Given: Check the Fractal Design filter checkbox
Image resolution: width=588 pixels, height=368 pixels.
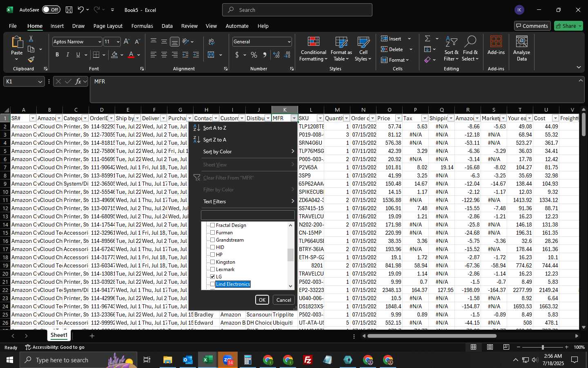Looking at the screenshot, I should (x=212, y=225).
